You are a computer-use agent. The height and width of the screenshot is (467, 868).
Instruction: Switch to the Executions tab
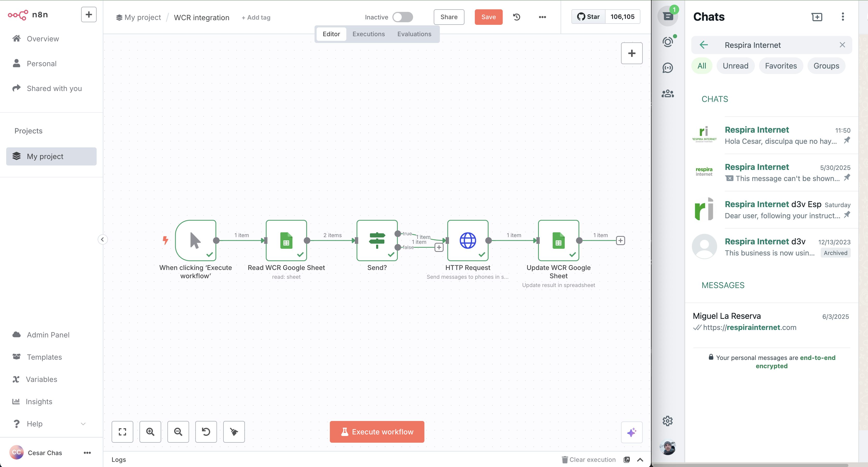point(368,34)
